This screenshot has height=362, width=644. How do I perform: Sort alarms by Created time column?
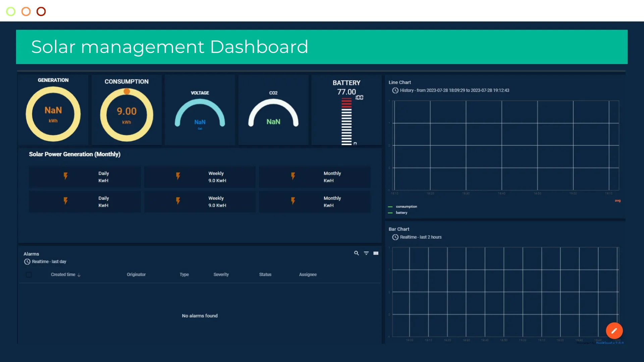[65, 275]
